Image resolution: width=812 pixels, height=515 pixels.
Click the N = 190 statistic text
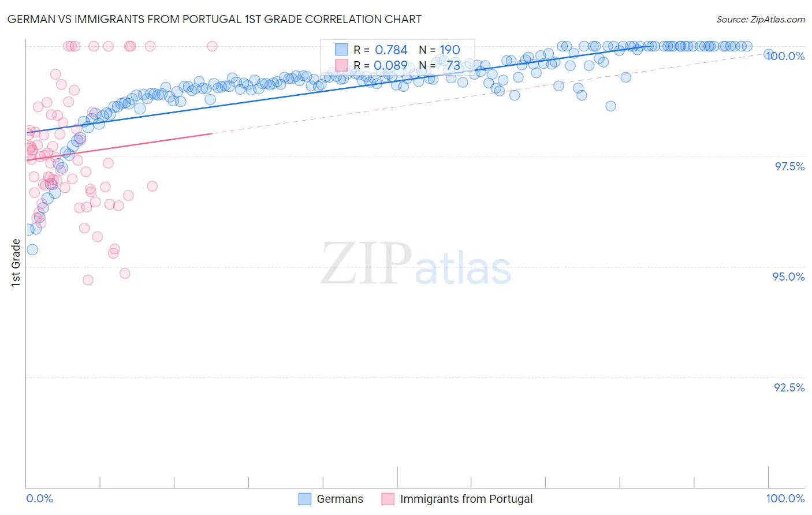click(439, 50)
